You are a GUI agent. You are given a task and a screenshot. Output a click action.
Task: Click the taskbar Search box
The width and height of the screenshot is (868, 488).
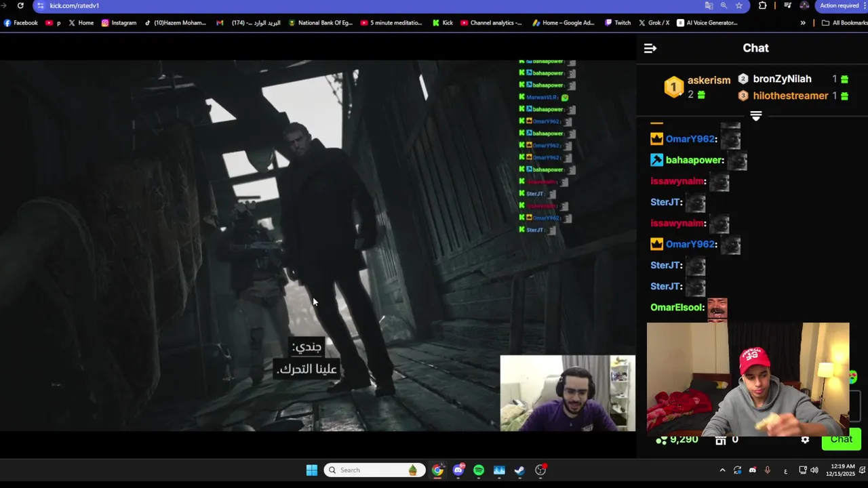click(x=374, y=470)
